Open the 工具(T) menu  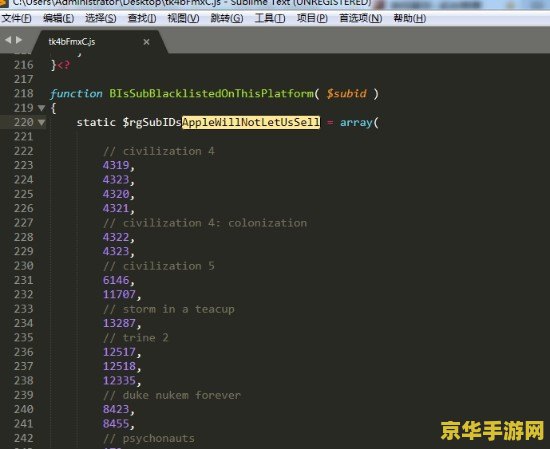coord(270,18)
